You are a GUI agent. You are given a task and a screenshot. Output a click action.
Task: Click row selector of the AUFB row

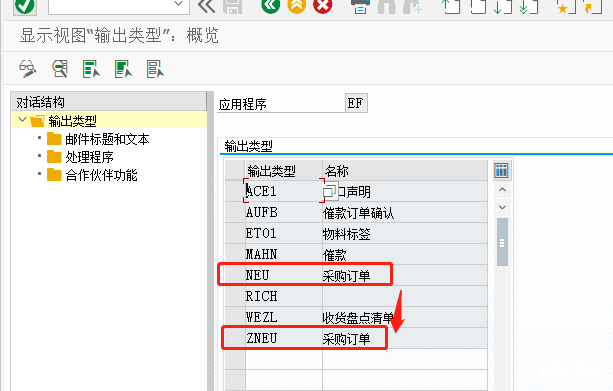click(x=235, y=212)
